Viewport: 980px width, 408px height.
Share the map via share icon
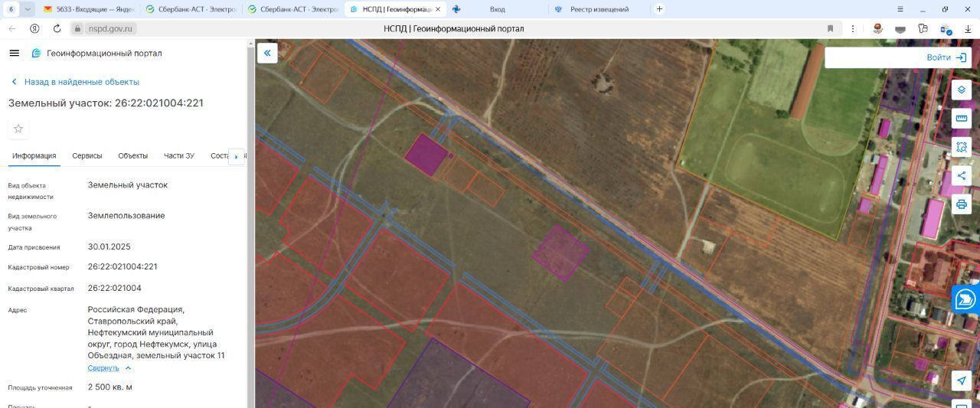click(x=962, y=176)
